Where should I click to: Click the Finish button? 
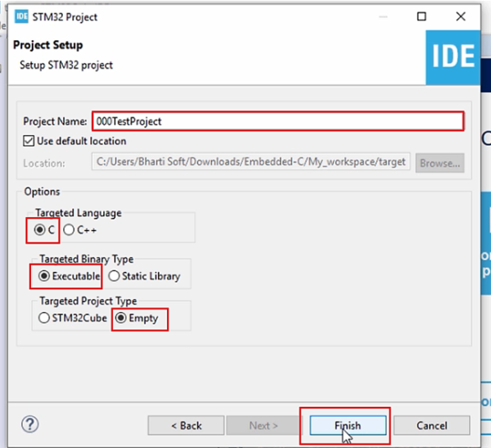coord(348,425)
